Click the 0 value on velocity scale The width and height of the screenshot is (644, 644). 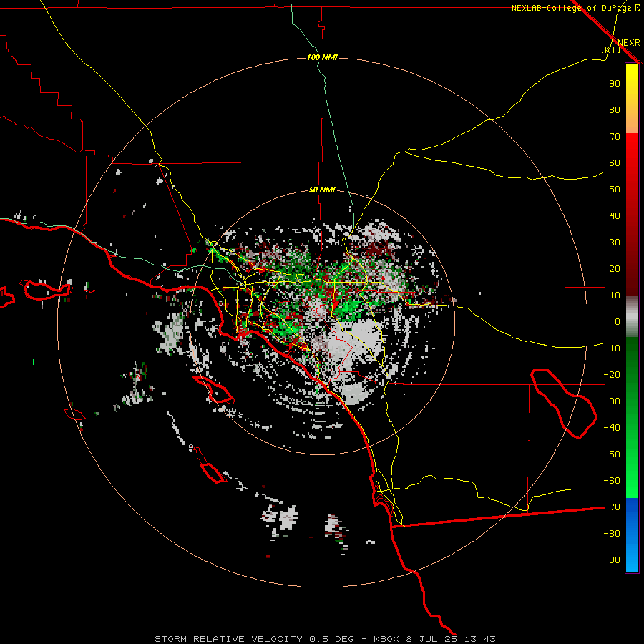[618, 321]
